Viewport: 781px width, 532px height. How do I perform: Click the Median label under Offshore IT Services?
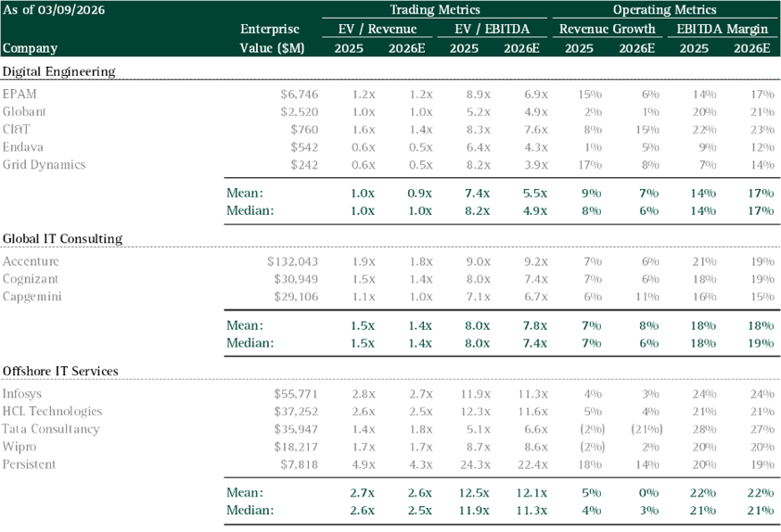coord(249,511)
